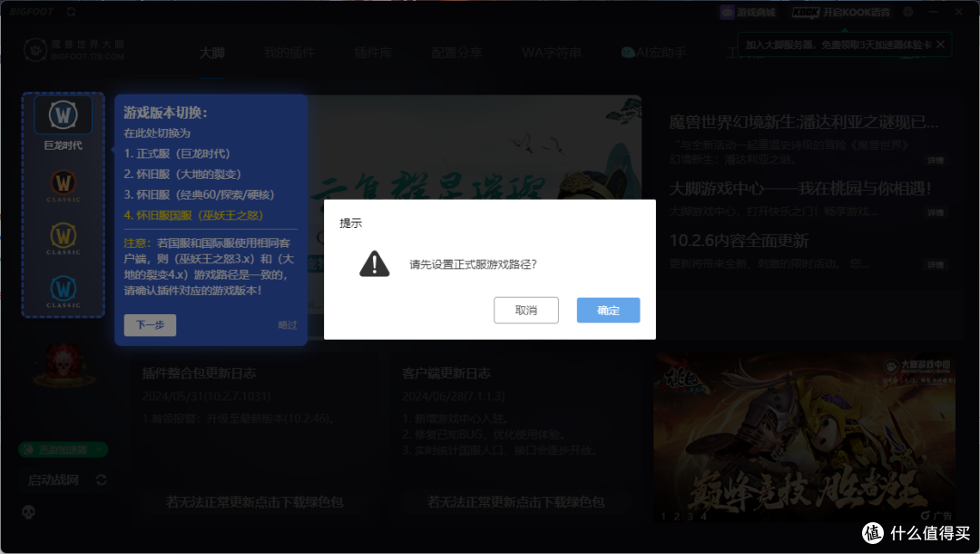Open the 配置分享 tab

click(x=456, y=54)
